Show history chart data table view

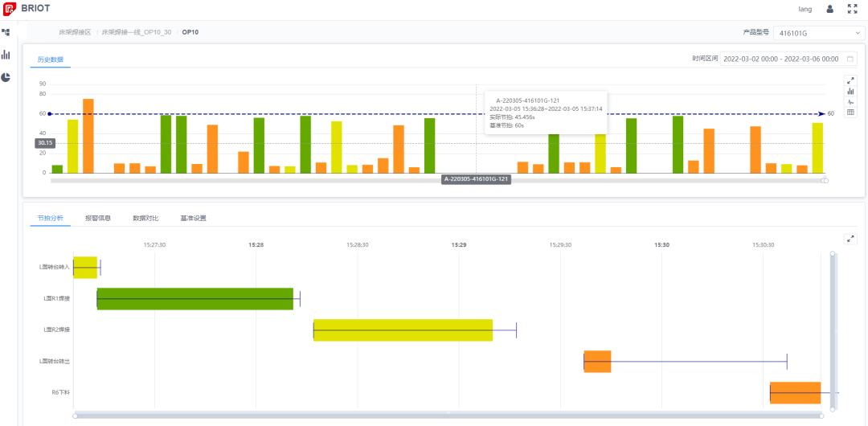click(x=850, y=112)
